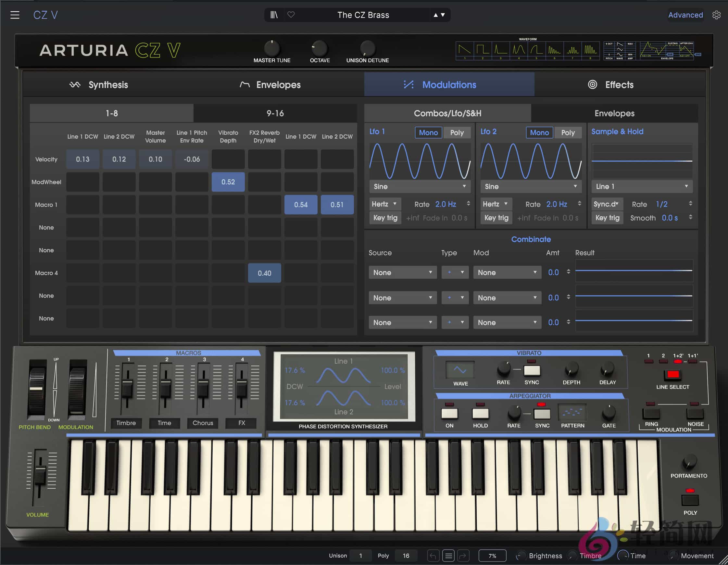Click the heart icon to favorite preset
728x565 pixels.
tap(291, 15)
